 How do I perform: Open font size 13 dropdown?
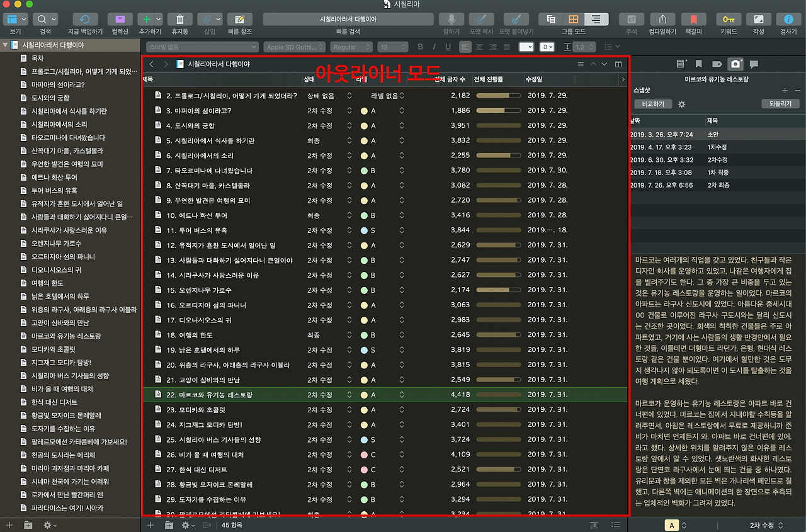point(392,47)
